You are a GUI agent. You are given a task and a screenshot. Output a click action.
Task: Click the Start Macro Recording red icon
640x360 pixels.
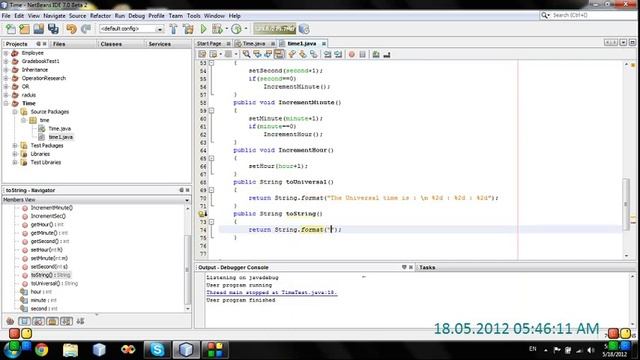tap(351, 54)
